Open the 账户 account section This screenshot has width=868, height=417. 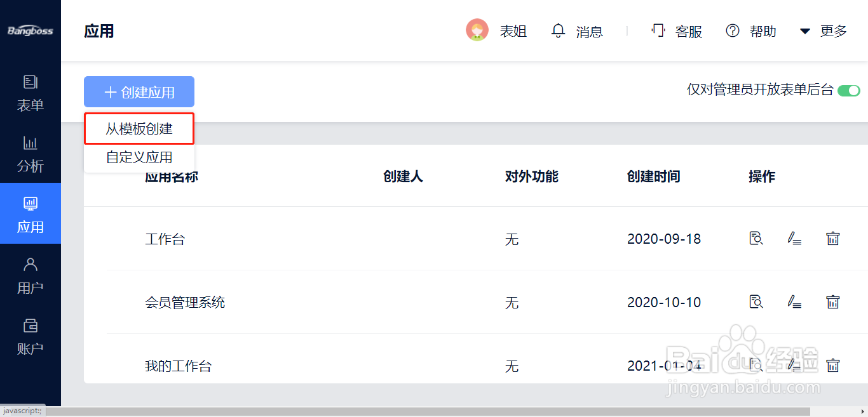click(x=30, y=336)
